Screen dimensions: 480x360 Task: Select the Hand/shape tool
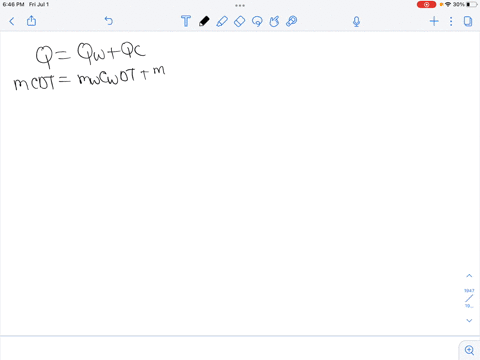click(274, 21)
